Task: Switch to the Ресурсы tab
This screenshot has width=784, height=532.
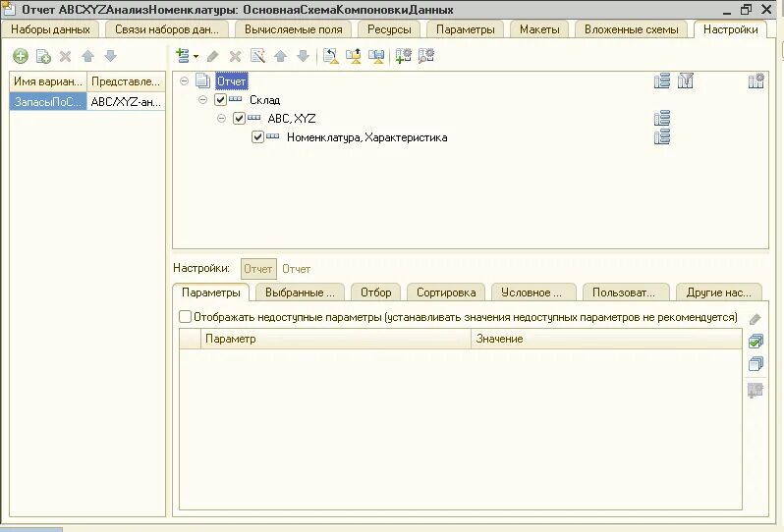Action: click(x=389, y=29)
